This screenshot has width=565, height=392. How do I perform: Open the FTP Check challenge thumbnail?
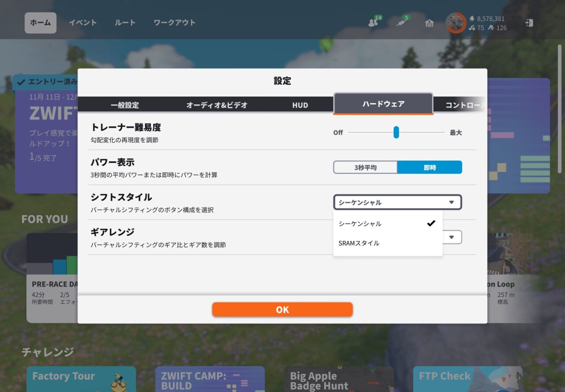(x=468, y=379)
